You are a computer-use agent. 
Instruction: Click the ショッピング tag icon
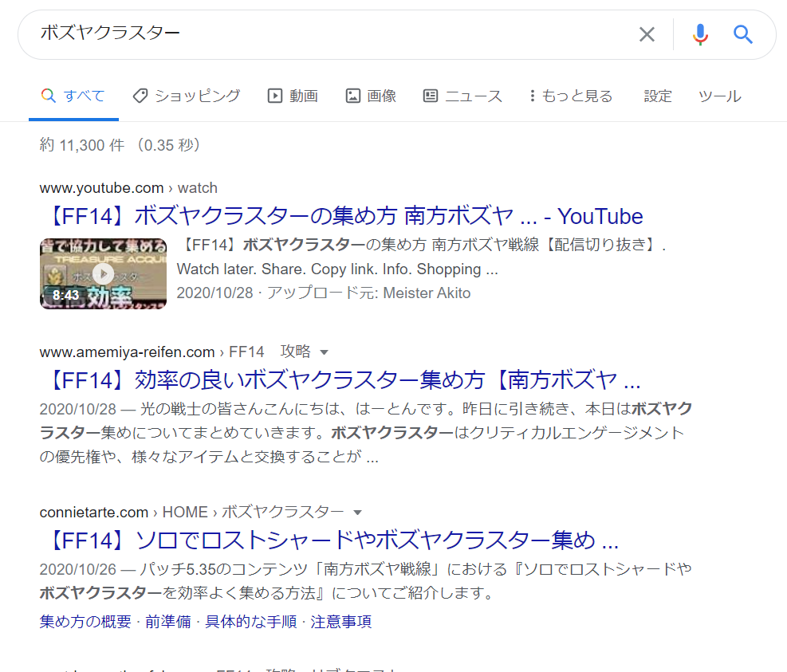[x=140, y=96]
